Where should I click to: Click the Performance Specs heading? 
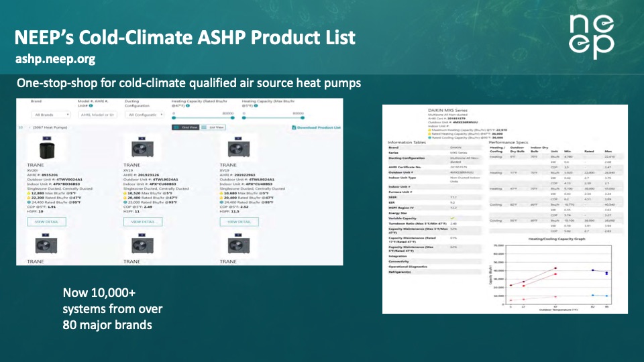[x=508, y=142]
